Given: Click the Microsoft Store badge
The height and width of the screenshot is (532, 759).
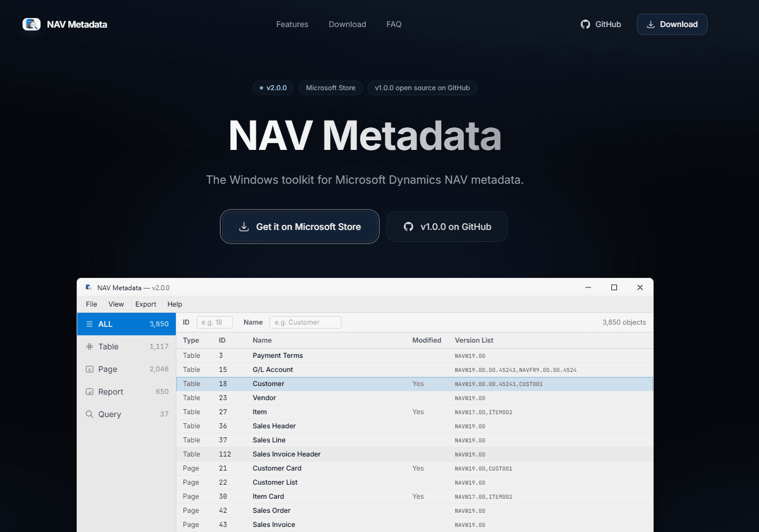Looking at the screenshot, I should click(331, 88).
